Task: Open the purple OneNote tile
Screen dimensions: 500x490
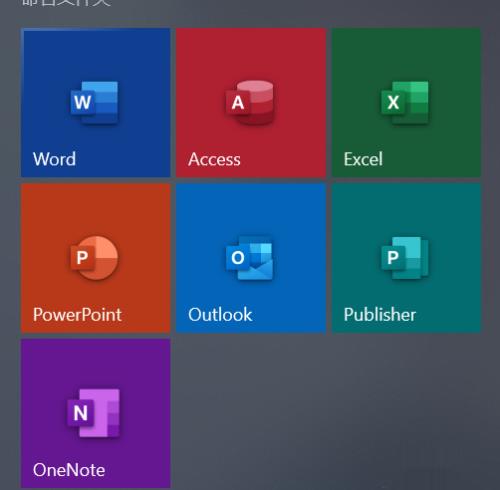Action: (96, 413)
